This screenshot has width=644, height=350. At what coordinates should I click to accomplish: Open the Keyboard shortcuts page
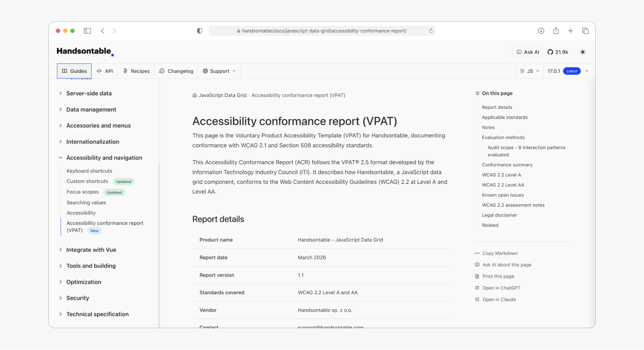(x=89, y=171)
